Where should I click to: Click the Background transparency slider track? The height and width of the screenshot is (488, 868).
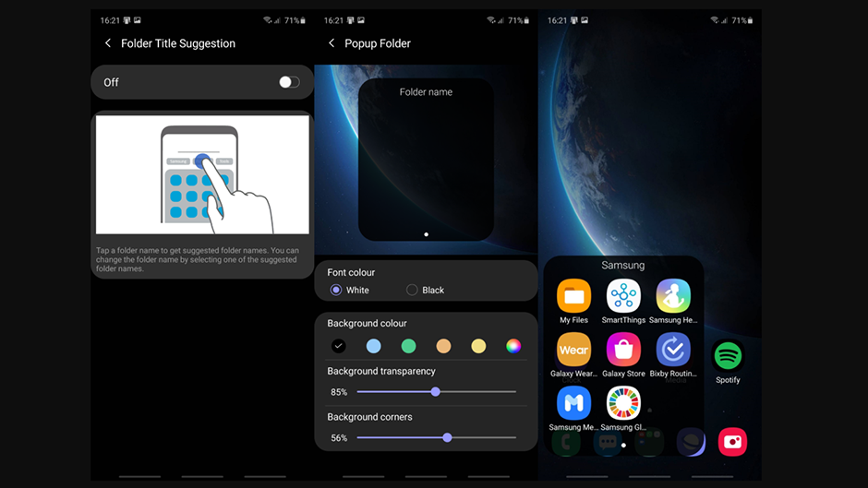[436, 392]
